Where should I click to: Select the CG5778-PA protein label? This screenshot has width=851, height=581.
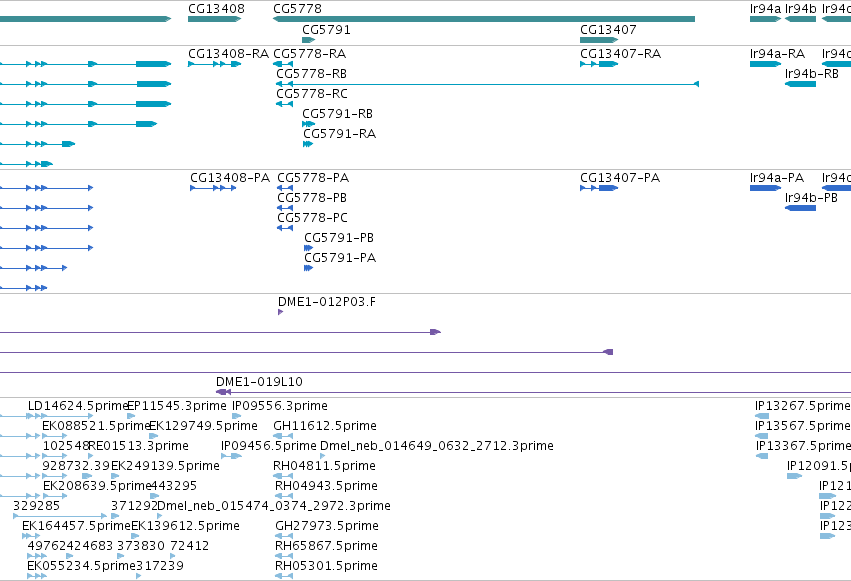pyautogui.click(x=313, y=178)
